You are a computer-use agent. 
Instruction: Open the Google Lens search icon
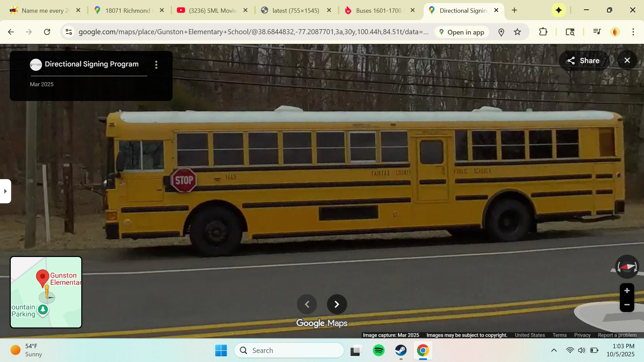click(570, 32)
